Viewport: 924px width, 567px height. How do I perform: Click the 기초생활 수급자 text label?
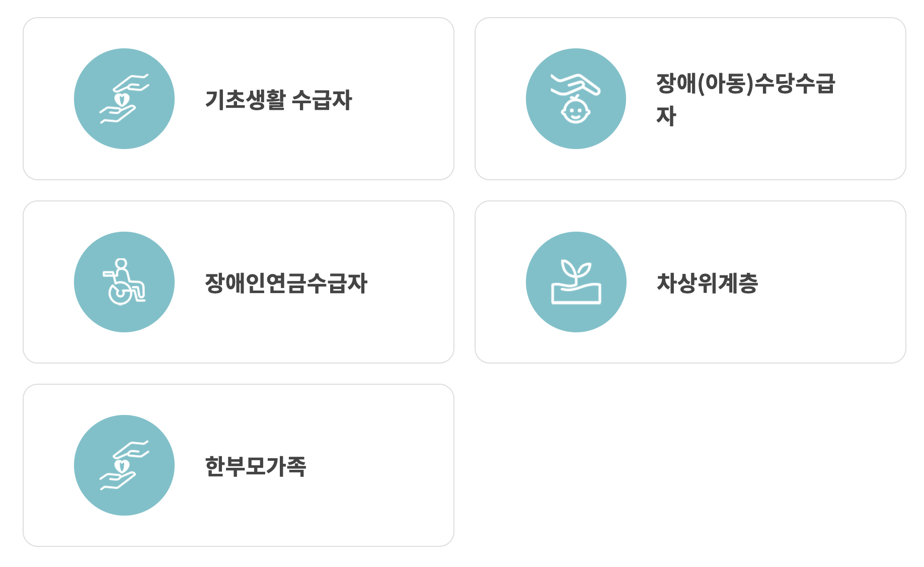click(x=280, y=99)
